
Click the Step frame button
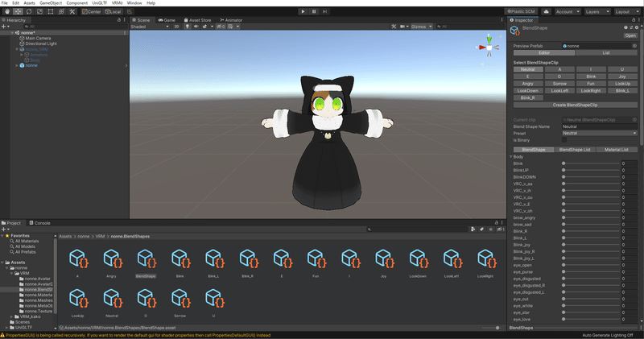(x=325, y=11)
